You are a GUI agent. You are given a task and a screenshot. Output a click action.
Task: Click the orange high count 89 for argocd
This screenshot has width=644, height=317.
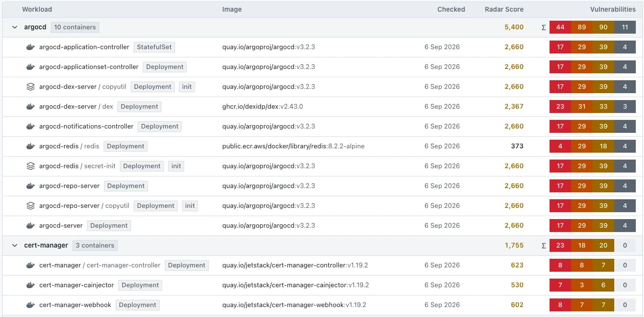pos(582,27)
